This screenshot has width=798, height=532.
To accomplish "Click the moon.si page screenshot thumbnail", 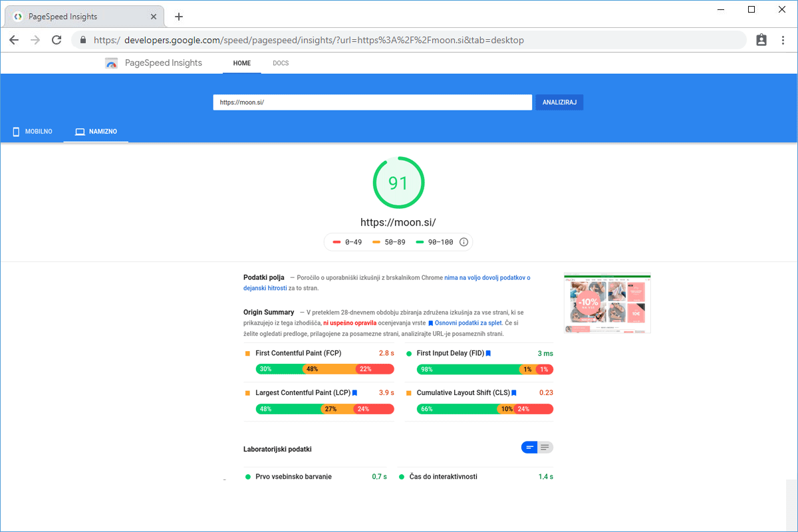I will [x=607, y=303].
